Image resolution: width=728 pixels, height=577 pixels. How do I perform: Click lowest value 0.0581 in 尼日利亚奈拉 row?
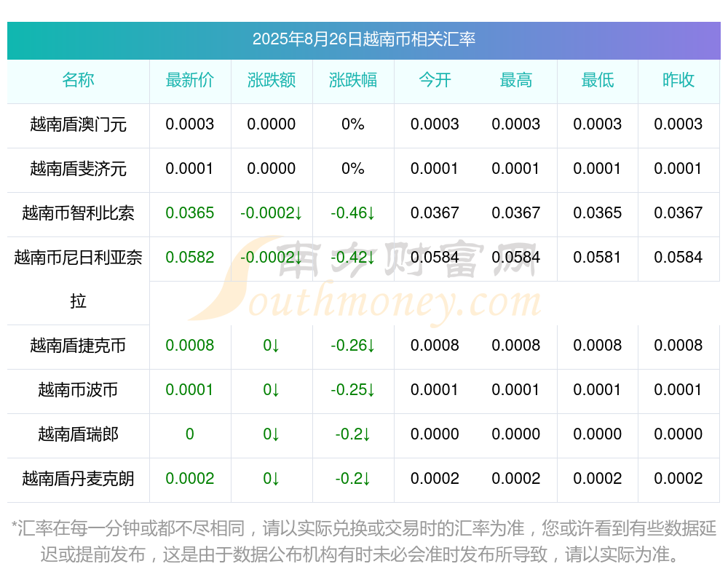[x=598, y=257]
